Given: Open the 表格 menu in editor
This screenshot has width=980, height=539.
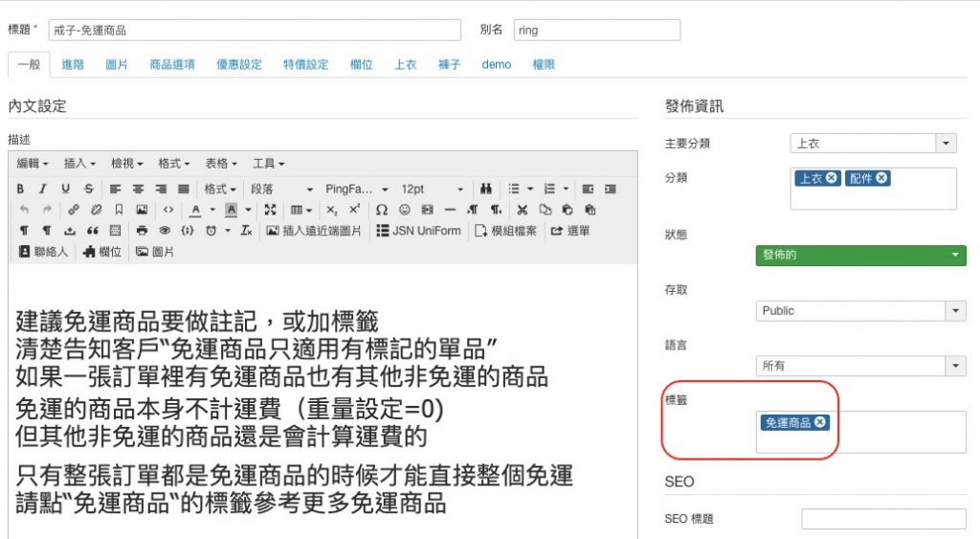Looking at the screenshot, I should tap(220, 164).
